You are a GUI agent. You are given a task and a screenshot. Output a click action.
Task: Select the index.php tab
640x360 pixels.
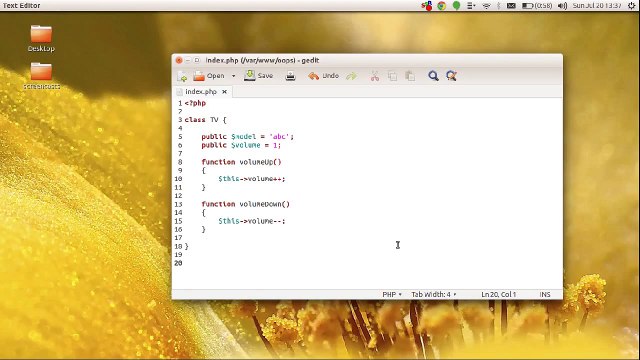pyautogui.click(x=201, y=92)
